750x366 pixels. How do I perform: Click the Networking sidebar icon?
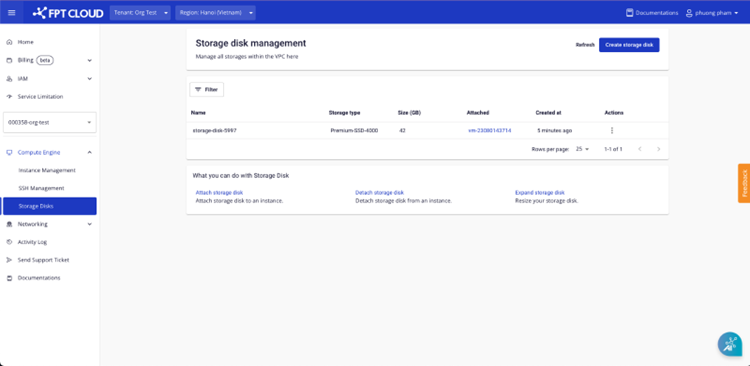pyautogui.click(x=9, y=224)
